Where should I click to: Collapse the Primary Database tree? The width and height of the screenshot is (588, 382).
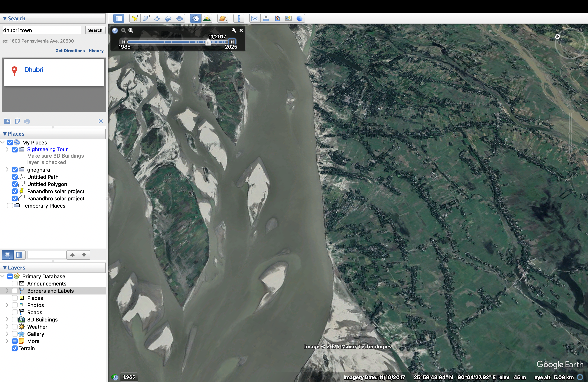click(2, 276)
